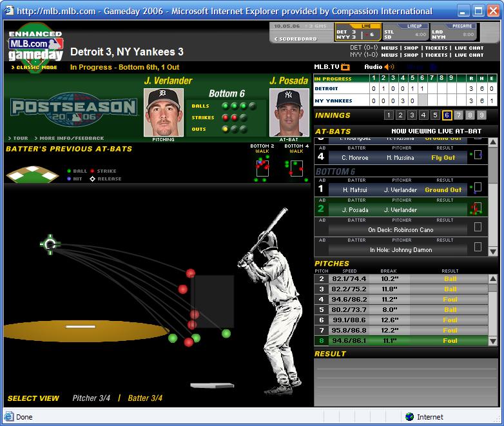Click Pitches list scroll down arrow
The height and width of the screenshot is (426, 504).
(x=493, y=341)
